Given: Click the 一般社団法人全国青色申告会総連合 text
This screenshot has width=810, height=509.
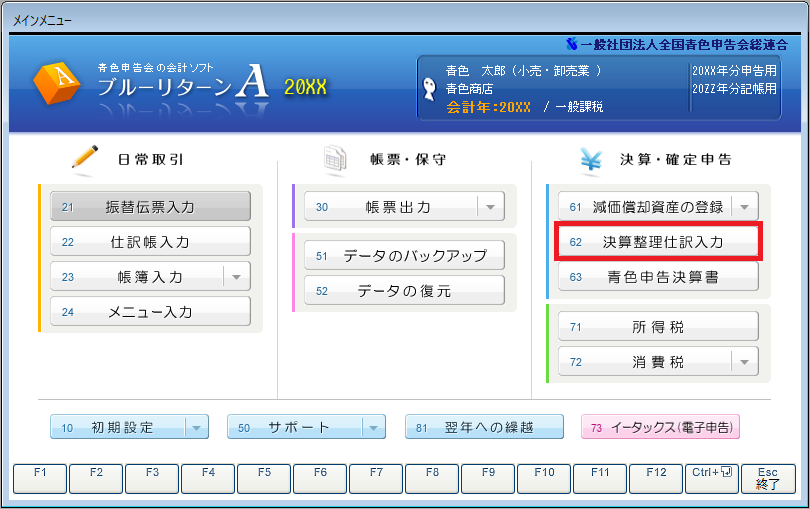Looking at the screenshot, I should pos(684,45).
